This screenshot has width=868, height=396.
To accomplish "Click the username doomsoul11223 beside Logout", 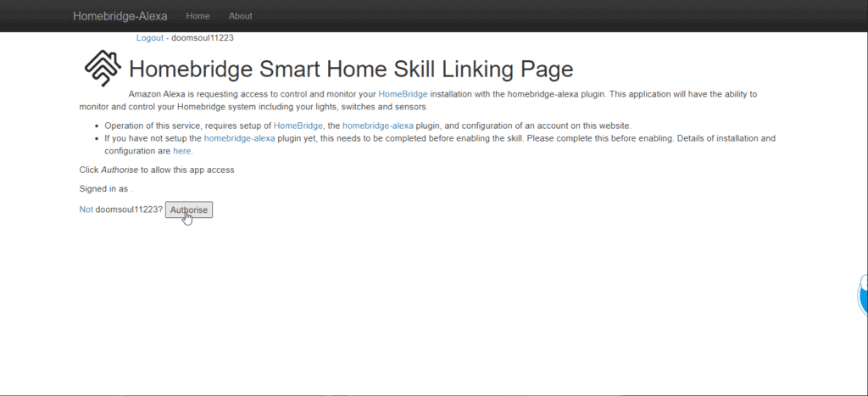I will (203, 38).
